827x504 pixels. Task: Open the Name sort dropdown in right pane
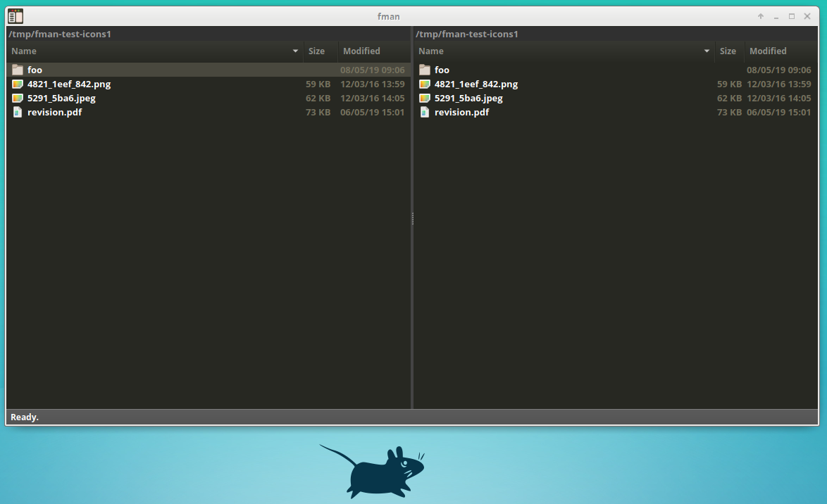[705, 51]
